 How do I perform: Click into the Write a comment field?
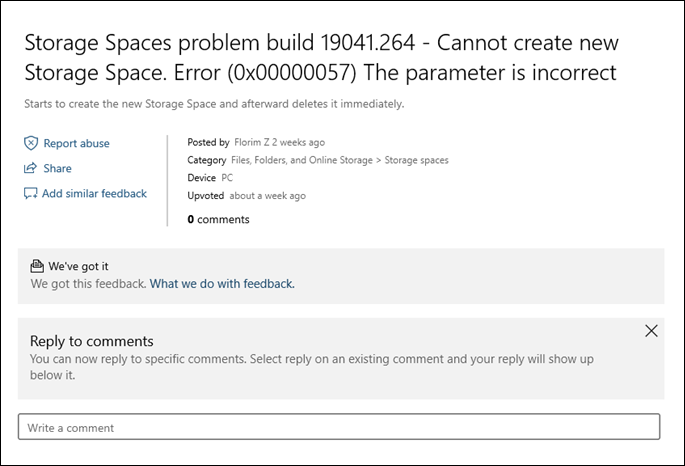pyautogui.click(x=339, y=426)
